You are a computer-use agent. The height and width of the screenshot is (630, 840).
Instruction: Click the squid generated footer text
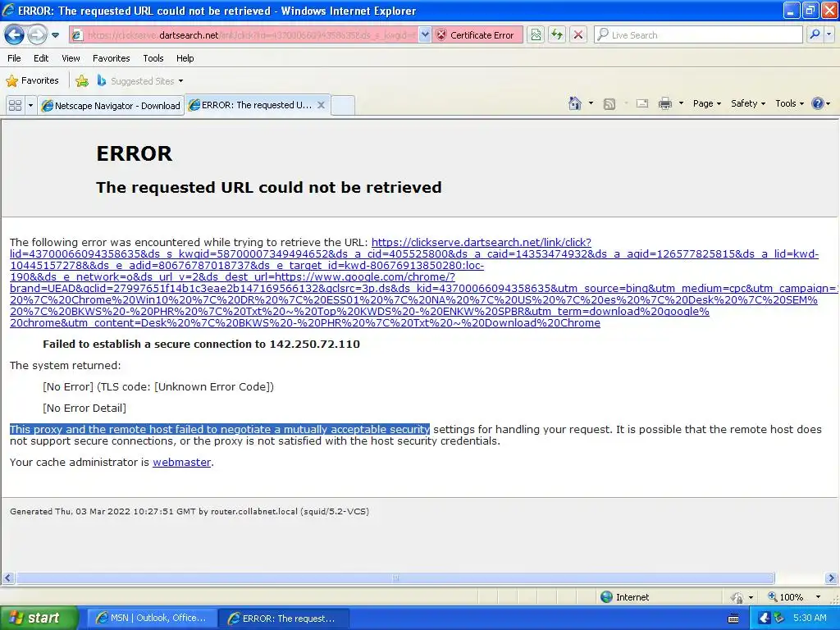pos(189,511)
